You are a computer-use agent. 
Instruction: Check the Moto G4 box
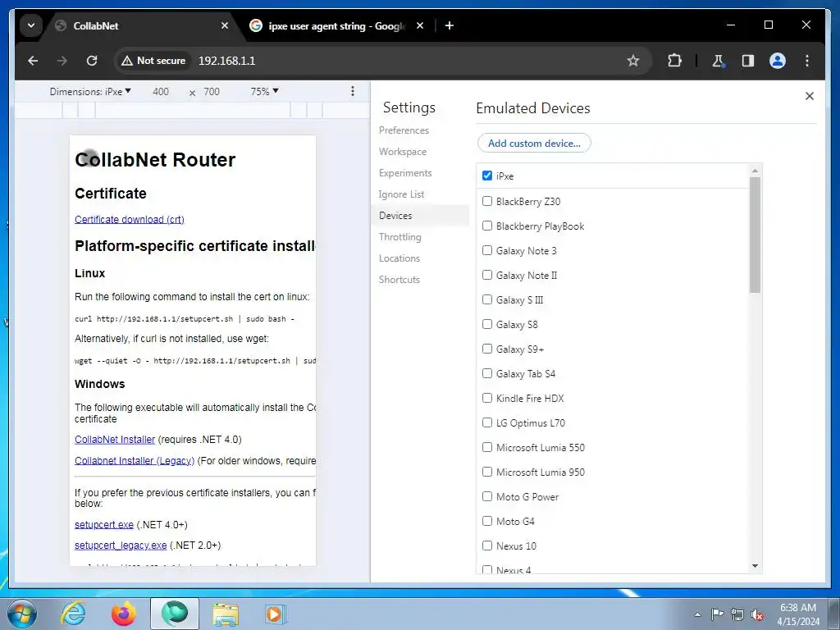click(x=487, y=521)
